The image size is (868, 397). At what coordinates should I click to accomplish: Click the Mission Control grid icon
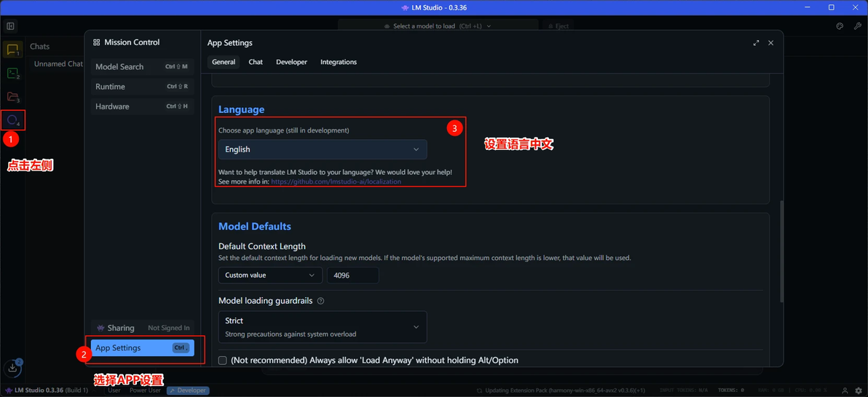(x=96, y=43)
